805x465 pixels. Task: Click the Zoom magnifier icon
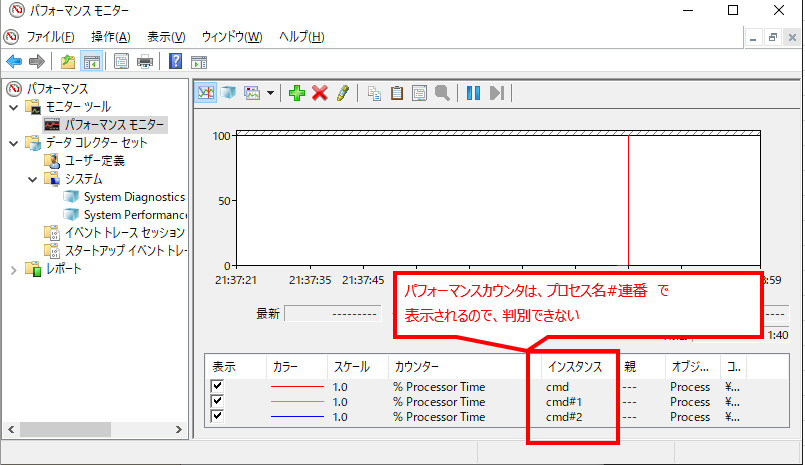(x=442, y=93)
